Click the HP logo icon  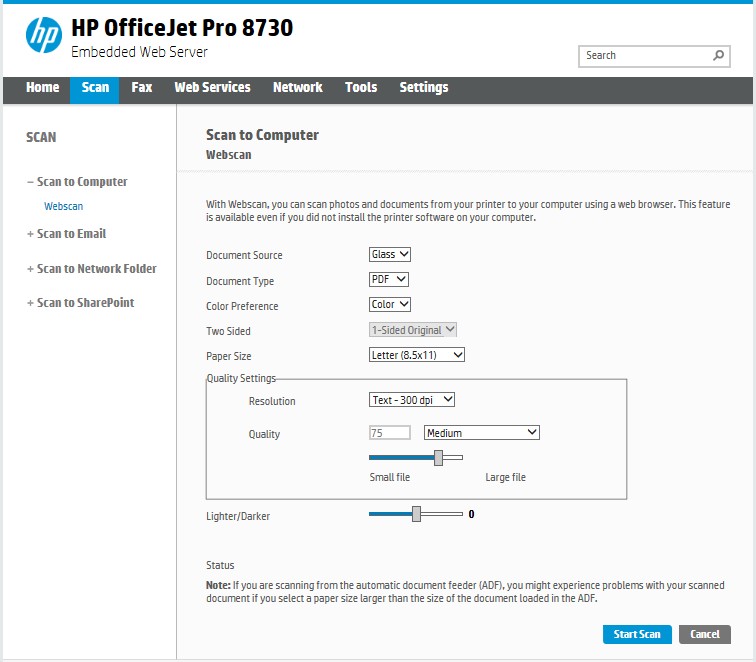(x=43, y=35)
